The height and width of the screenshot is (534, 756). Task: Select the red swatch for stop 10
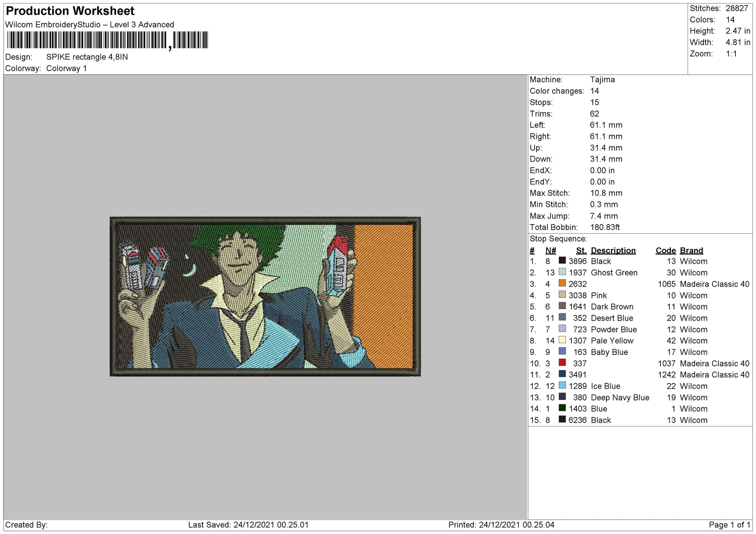pyautogui.click(x=562, y=362)
